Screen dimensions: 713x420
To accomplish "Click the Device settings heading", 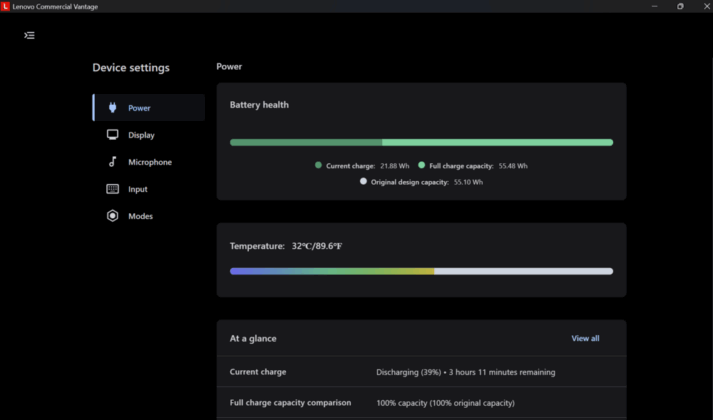I will point(131,68).
